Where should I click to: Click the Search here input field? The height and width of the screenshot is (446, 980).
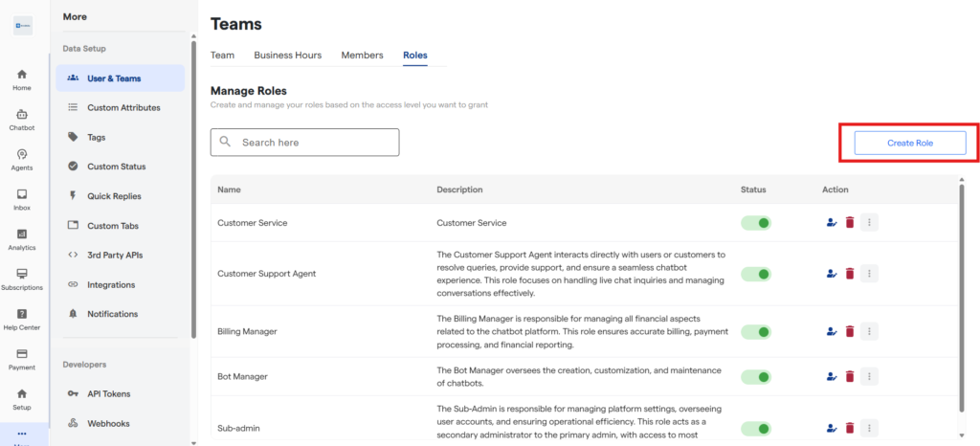tap(314, 143)
